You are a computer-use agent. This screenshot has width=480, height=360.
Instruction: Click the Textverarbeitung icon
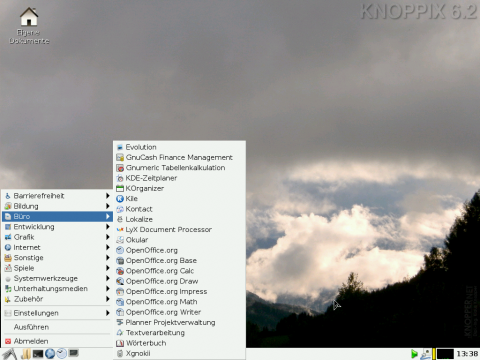click(x=120, y=333)
